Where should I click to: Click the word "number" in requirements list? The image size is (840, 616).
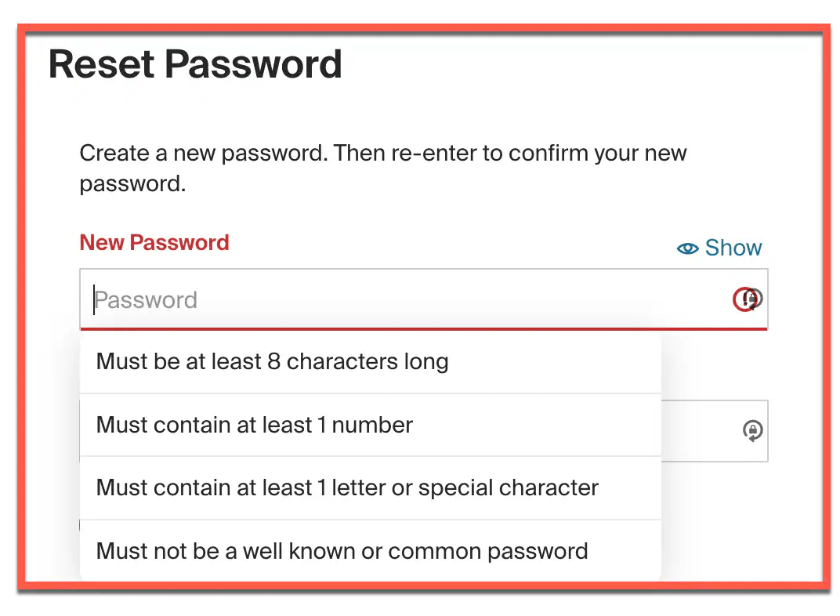[x=372, y=425]
